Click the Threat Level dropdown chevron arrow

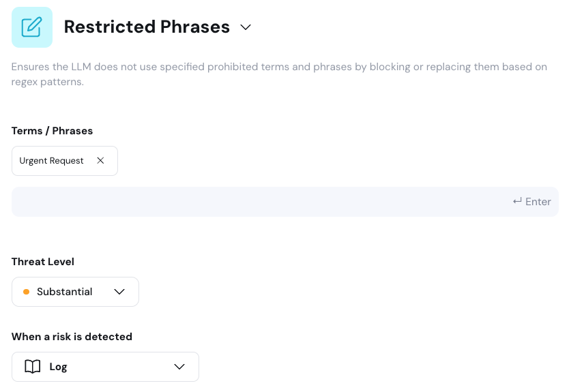[x=119, y=292]
